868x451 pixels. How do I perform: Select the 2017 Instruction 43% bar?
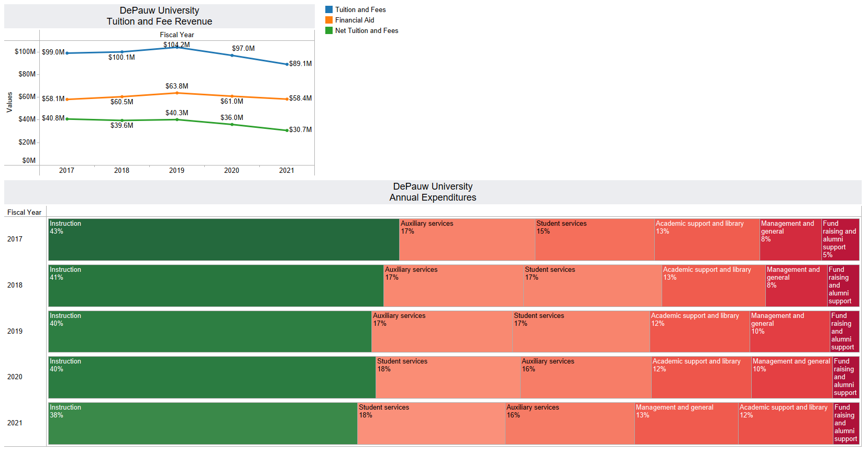224,239
